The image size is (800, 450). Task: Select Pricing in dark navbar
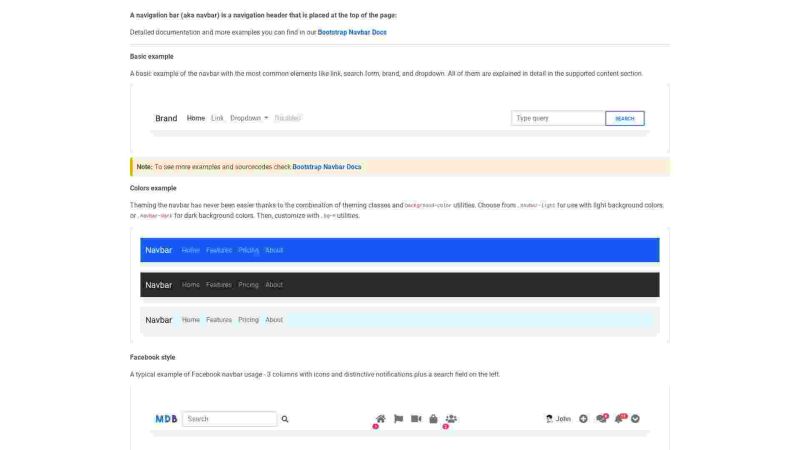[x=248, y=285]
